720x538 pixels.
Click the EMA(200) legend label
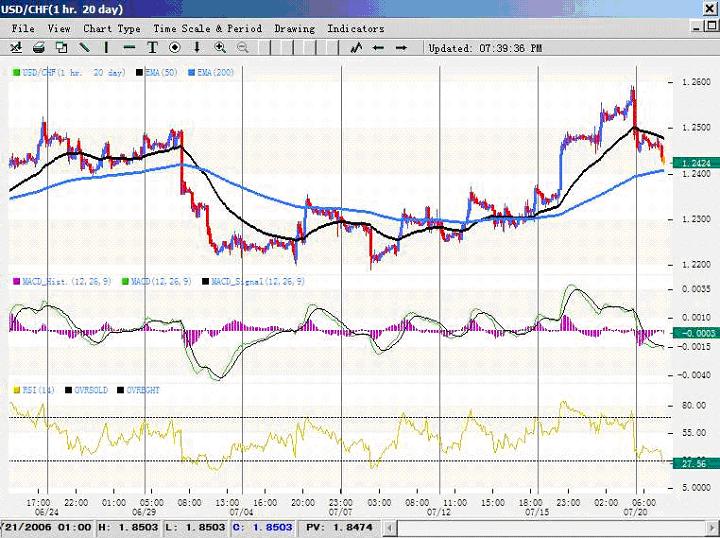[215, 73]
